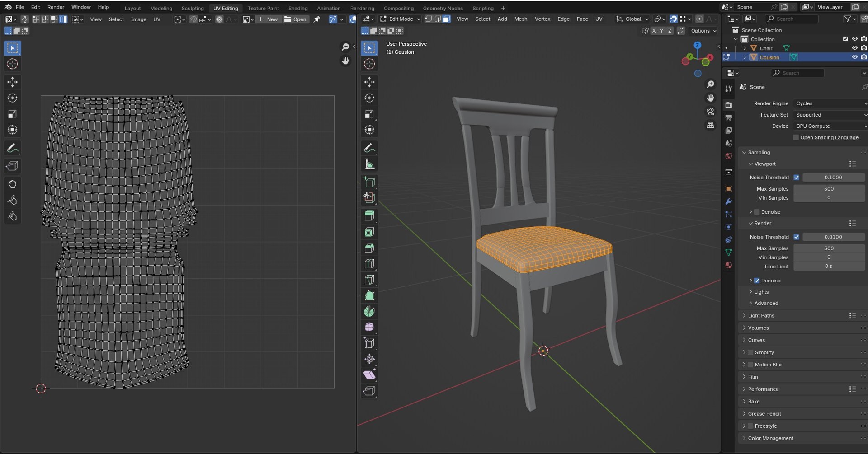The height and width of the screenshot is (454, 868).
Task: Open the Render Engine dropdown
Action: pos(830,103)
